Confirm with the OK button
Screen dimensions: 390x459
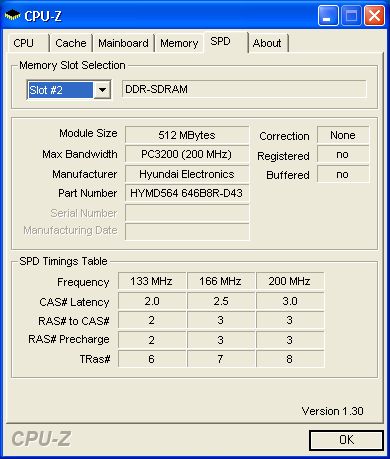(346, 440)
